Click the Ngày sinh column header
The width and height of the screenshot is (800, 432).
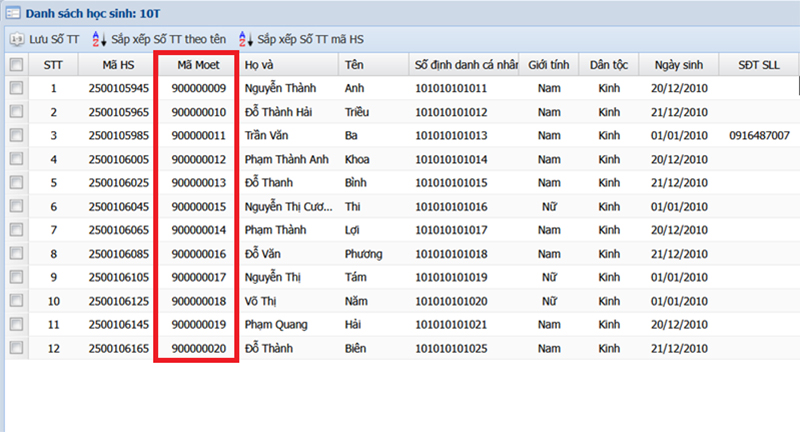[679, 65]
